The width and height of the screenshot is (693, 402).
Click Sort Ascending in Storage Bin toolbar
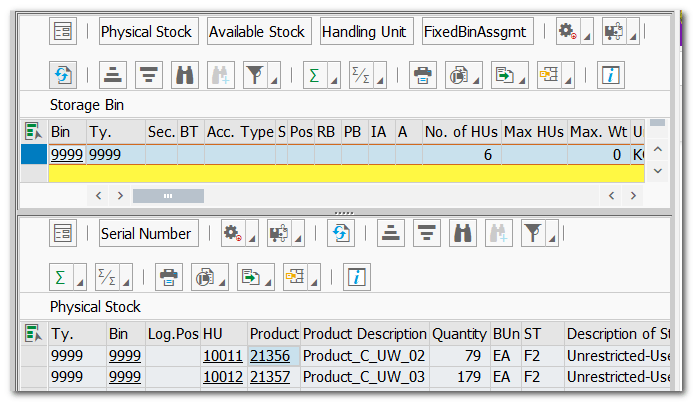coord(113,75)
